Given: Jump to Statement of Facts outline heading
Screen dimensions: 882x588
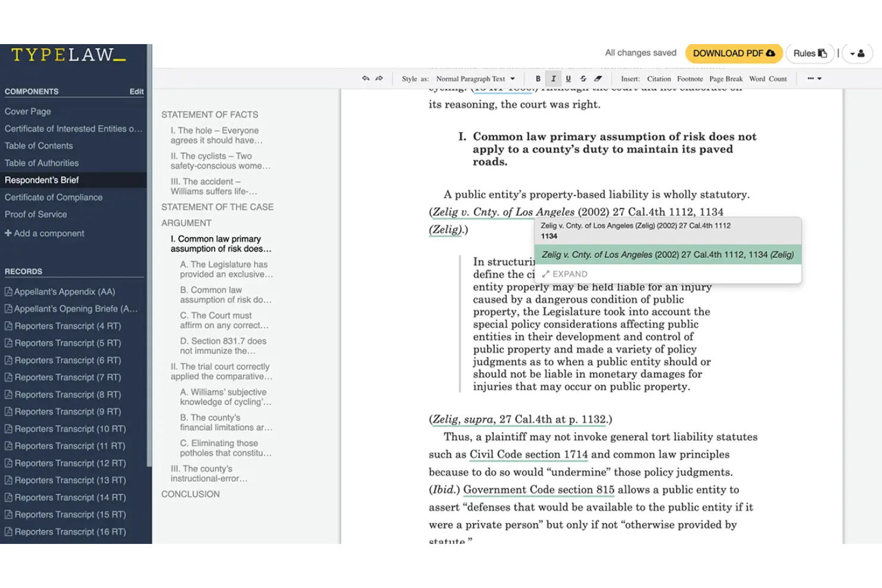Looking at the screenshot, I should 210,115.
